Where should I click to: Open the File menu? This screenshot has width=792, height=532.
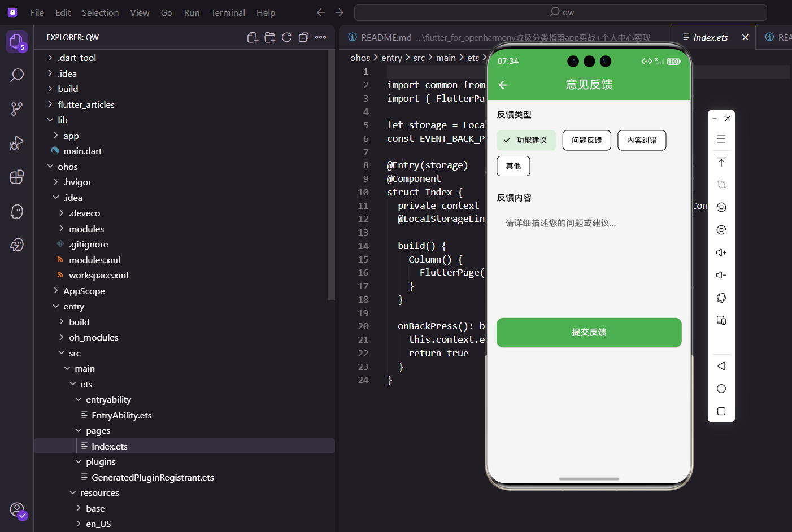(x=37, y=12)
